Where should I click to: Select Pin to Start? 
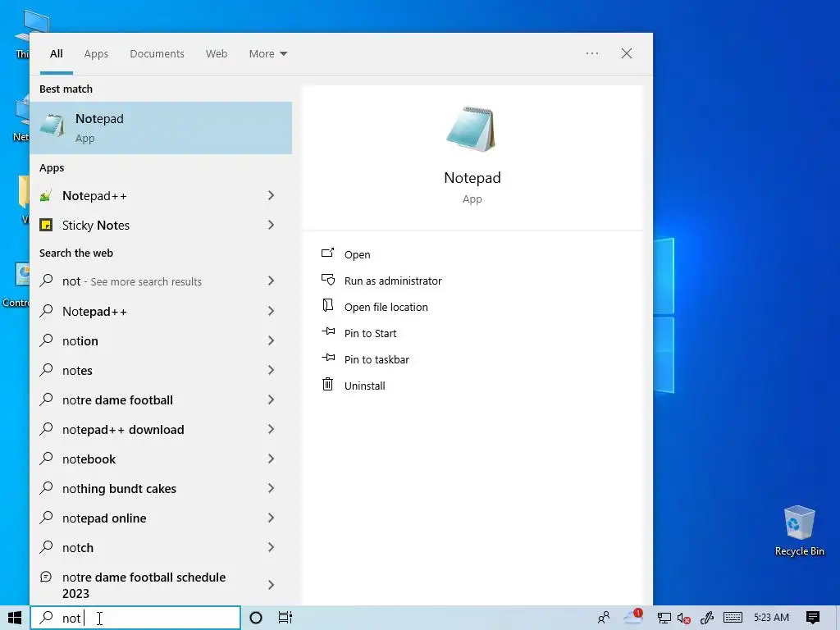point(370,333)
